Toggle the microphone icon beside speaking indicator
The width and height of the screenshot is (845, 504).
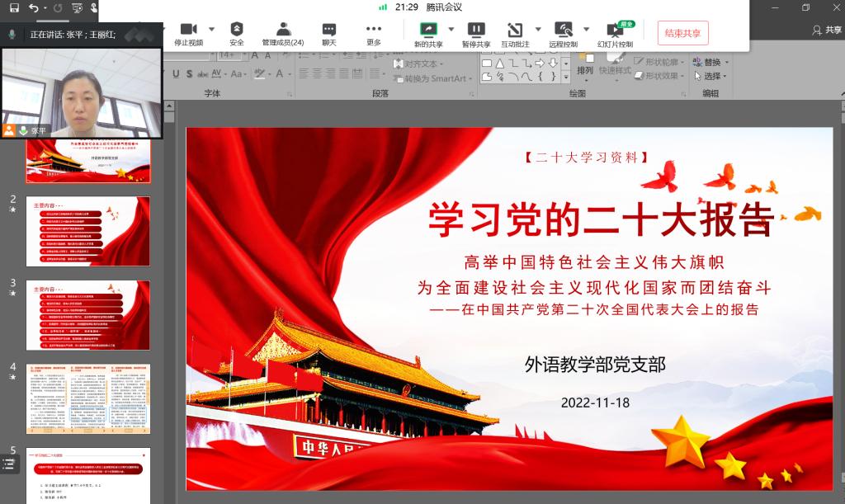point(12,35)
